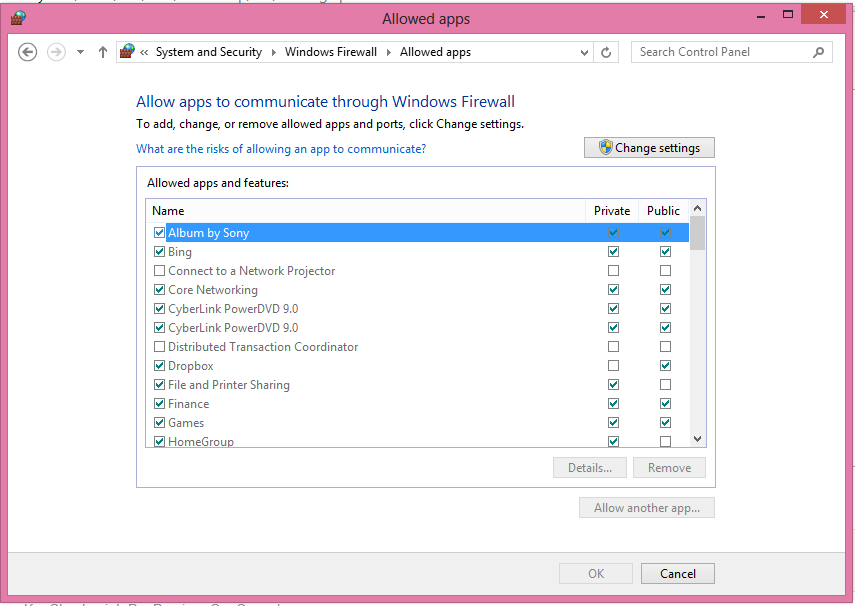The width and height of the screenshot is (855, 606).
Task: Select the Dropbox row text
Action: 190,365
